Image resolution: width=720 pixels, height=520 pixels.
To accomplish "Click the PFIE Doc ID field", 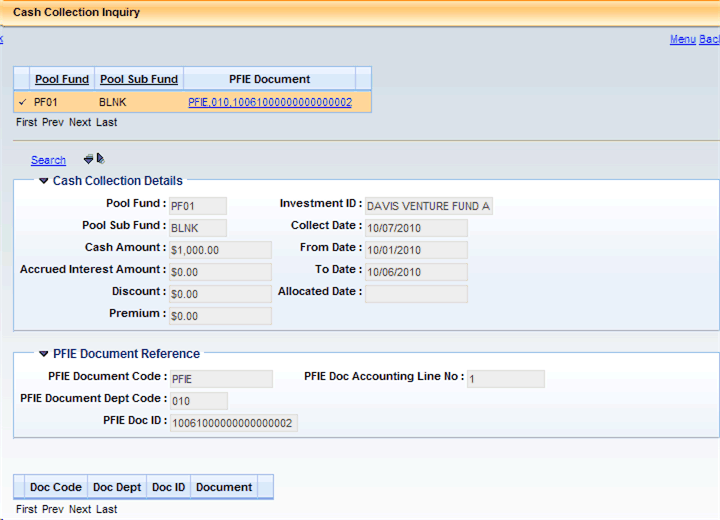I will [234, 423].
